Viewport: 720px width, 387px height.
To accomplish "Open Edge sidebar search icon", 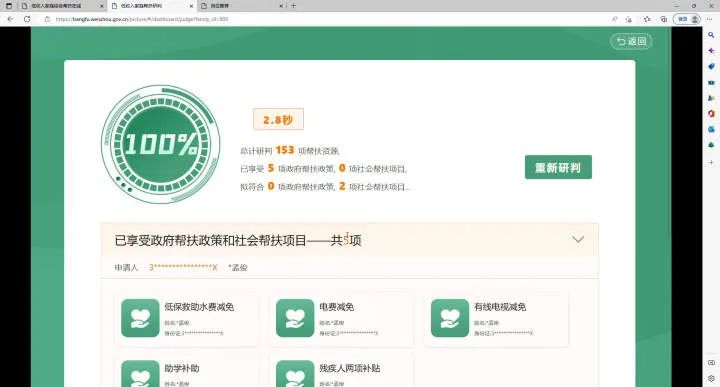I will click(x=711, y=35).
